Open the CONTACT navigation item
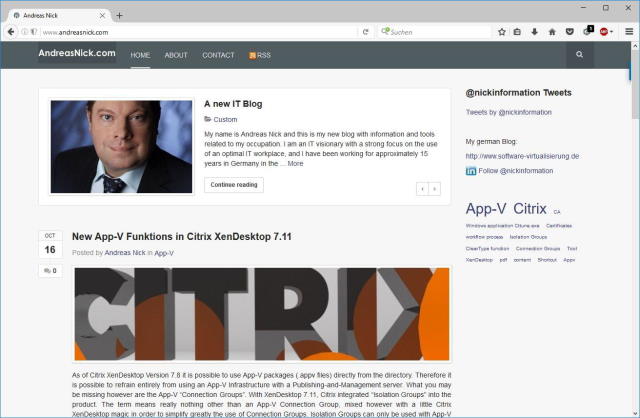The width and height of the screenshot is (640, 418). [x=218, y=55]
